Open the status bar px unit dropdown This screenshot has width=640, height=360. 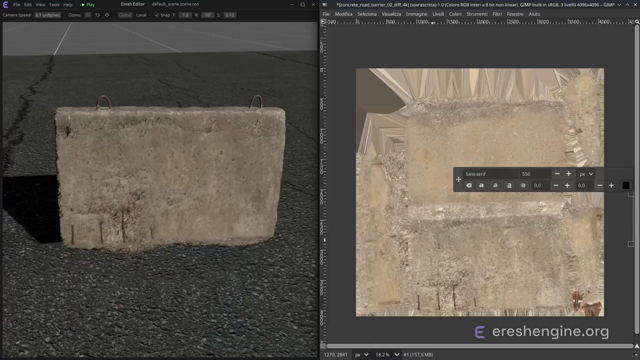361,355
